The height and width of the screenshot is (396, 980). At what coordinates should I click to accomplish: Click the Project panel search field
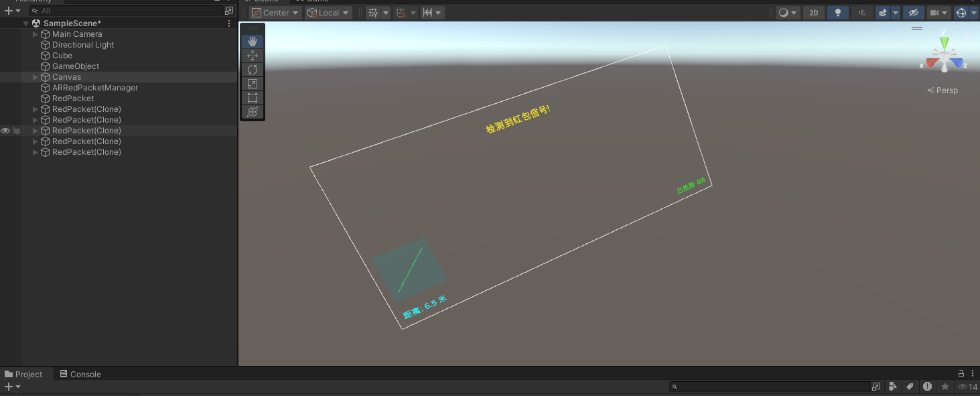(769, 387)
